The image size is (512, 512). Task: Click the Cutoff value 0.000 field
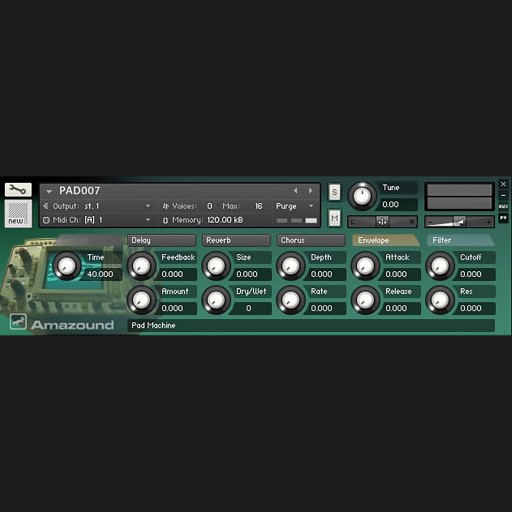click(x=475, y=274)
